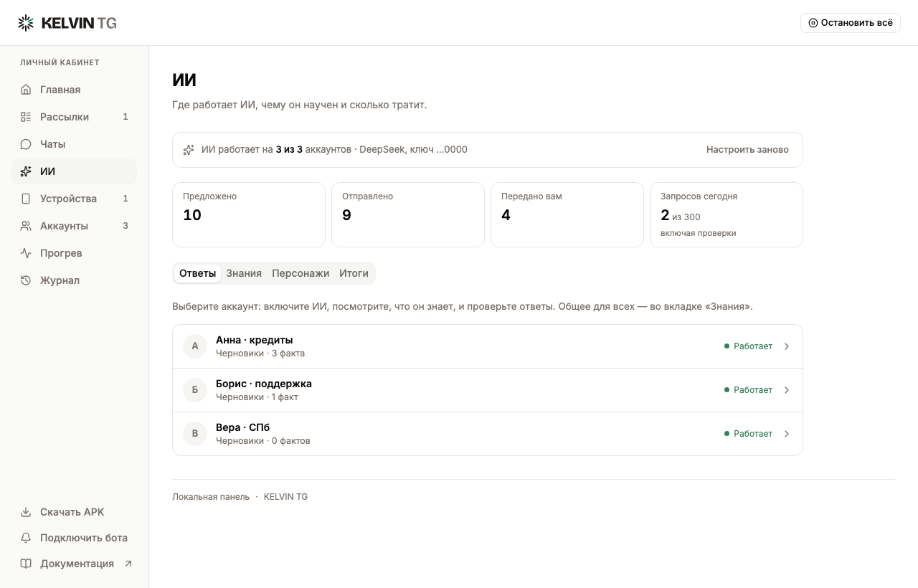Open the Журнал section label

[x=60, y=280]
